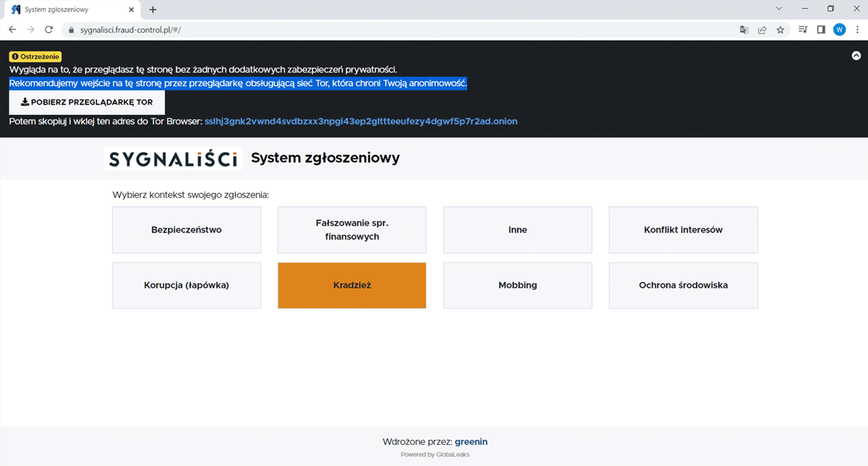This screenshot has height=466, width=868.
Task: Go back using browser back arrow
Action: click(x=12, y=30)
